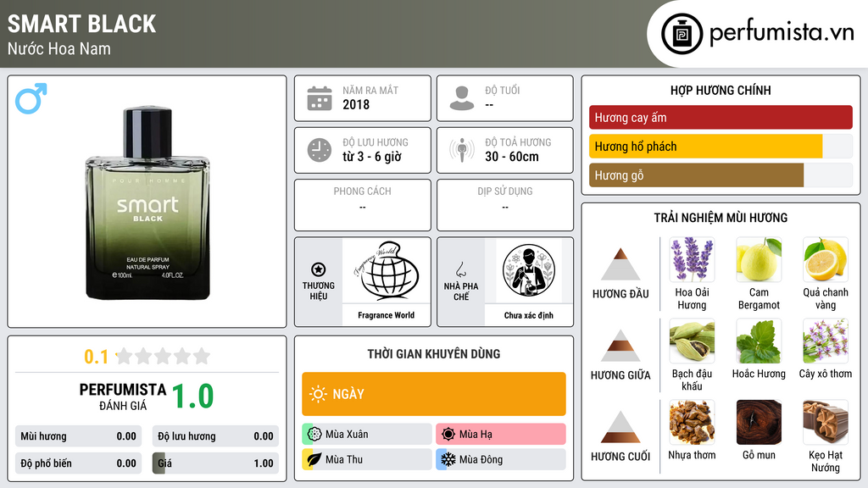This screenshot has height=488, width=868.
Task: Click the Nước Hoa Nam subtitle
Action: [59, 48]
